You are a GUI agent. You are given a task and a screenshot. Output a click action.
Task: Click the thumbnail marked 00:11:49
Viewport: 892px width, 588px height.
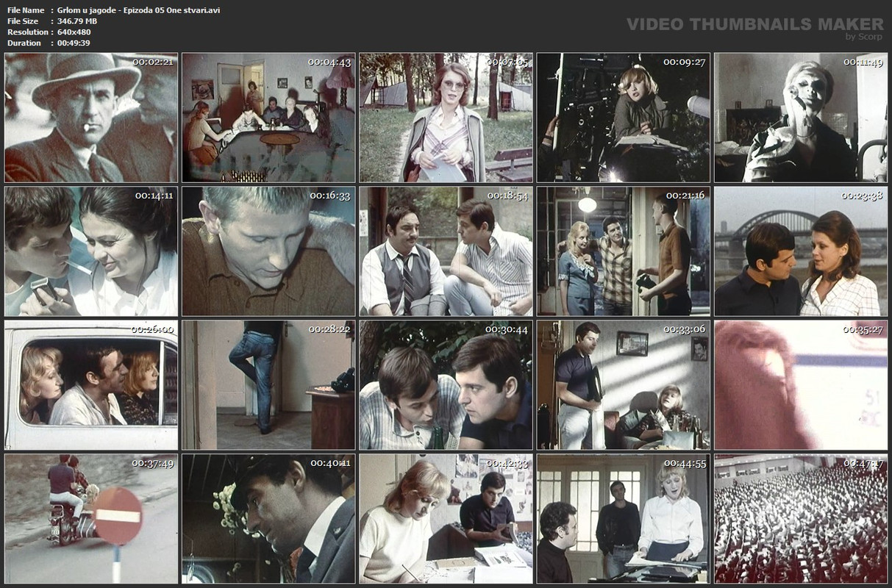pos(801,118)
